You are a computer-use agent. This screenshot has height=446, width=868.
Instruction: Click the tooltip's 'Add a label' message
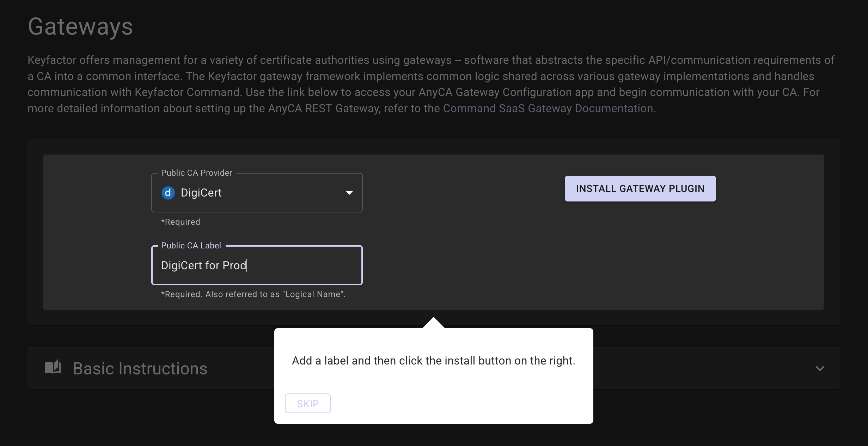coord(433,361)
